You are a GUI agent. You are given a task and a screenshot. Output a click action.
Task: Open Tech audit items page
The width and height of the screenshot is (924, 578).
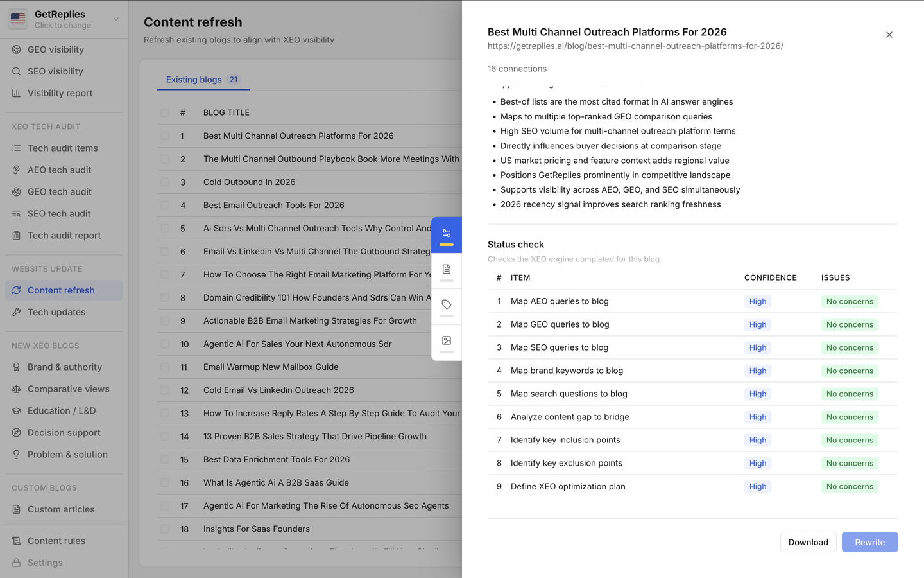point(64,148)
